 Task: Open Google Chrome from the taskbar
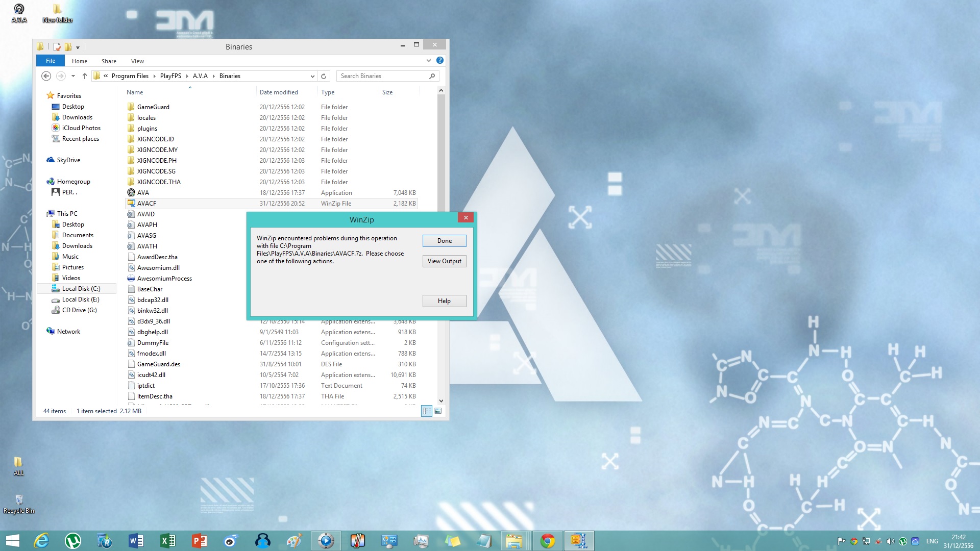[548, 541]
